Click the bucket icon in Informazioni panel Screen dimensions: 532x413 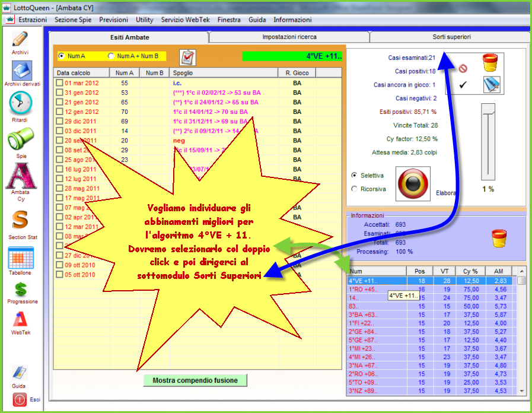pos(499,238)
